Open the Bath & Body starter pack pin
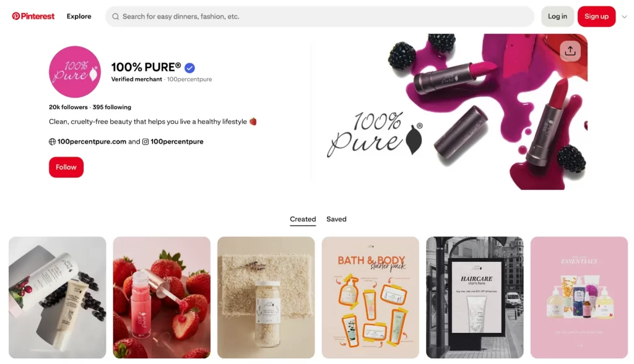The image size is (634, 364). (x=370, y=297)
